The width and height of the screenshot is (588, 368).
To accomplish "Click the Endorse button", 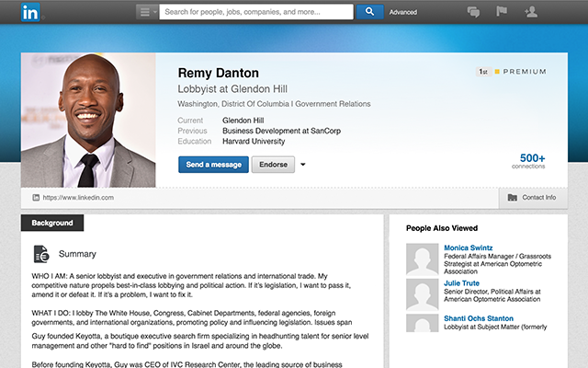I will click(x=273, y=165).
